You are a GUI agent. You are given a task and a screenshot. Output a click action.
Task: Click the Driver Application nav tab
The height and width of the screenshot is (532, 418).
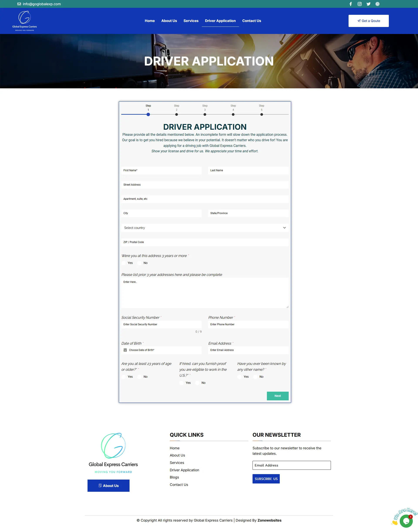[220, 21]
